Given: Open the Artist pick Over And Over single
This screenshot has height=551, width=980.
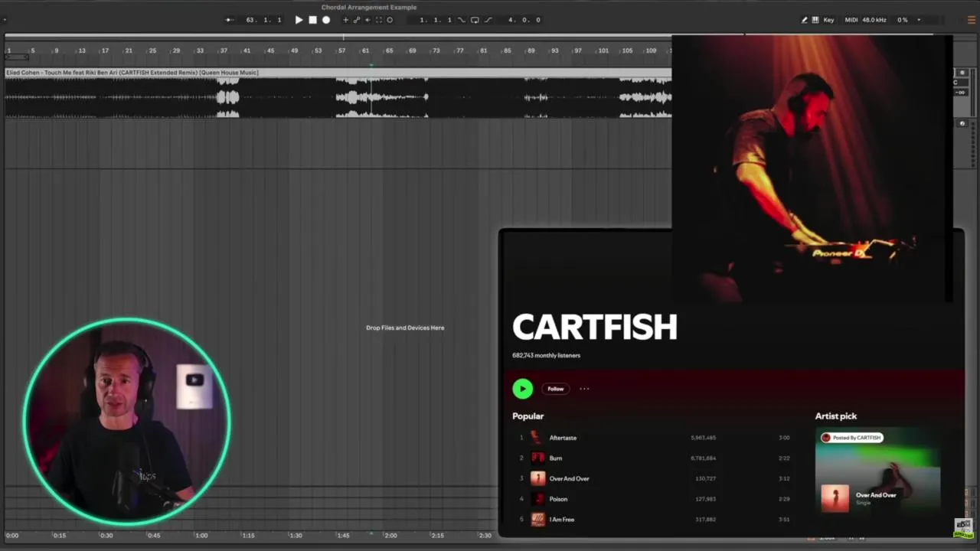Looking at the screenshot, I should click(876, 495).
